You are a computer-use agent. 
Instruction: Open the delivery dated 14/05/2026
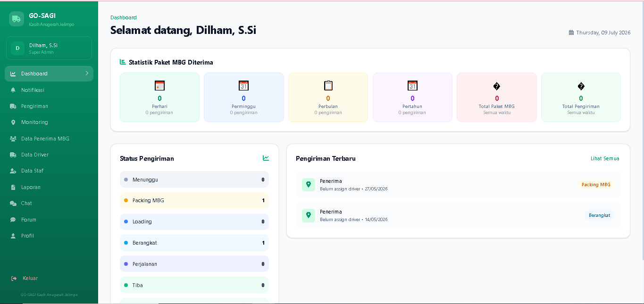pyautogui.click(x=458, y=215)
